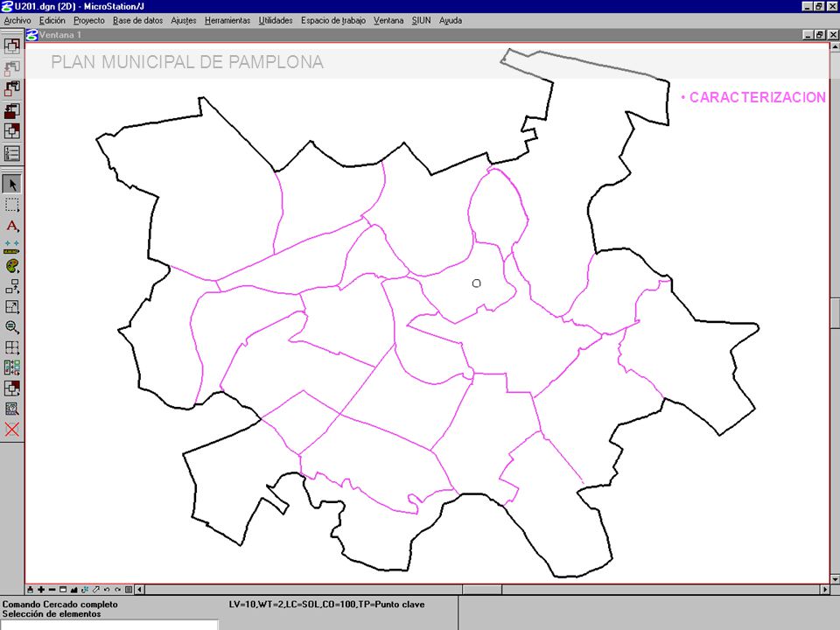The image size is (840, 630).
Task: Click the View Previous undo arrow
Action: click(x=107, y=590)
